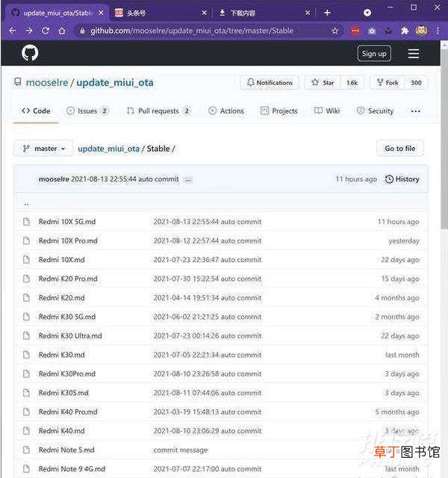The width and height of the screenshot is (448, 478).
Task: Click the camera extension icon
Action: point(372,31)
